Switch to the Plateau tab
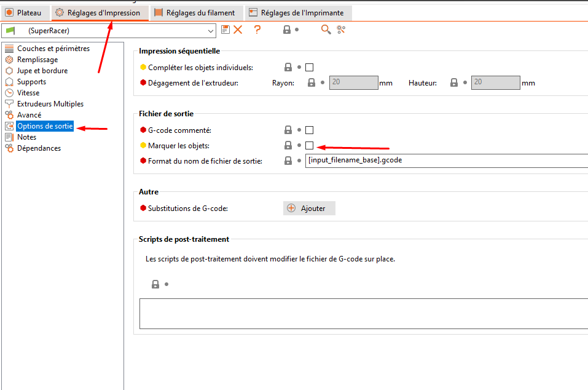588x390 pixels. pos(26,13)
